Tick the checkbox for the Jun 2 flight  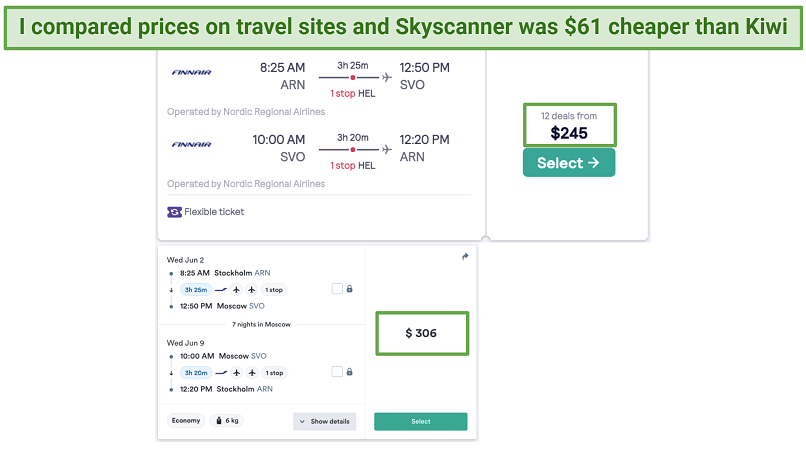337,289
